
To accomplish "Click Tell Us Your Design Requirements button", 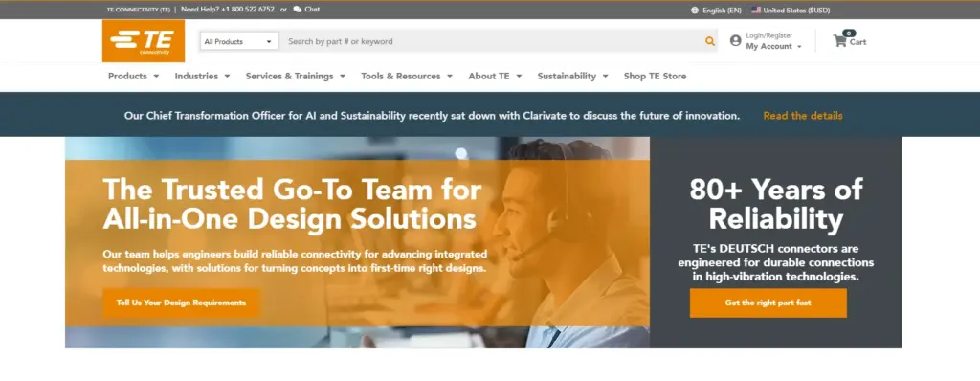I will 181,303.
